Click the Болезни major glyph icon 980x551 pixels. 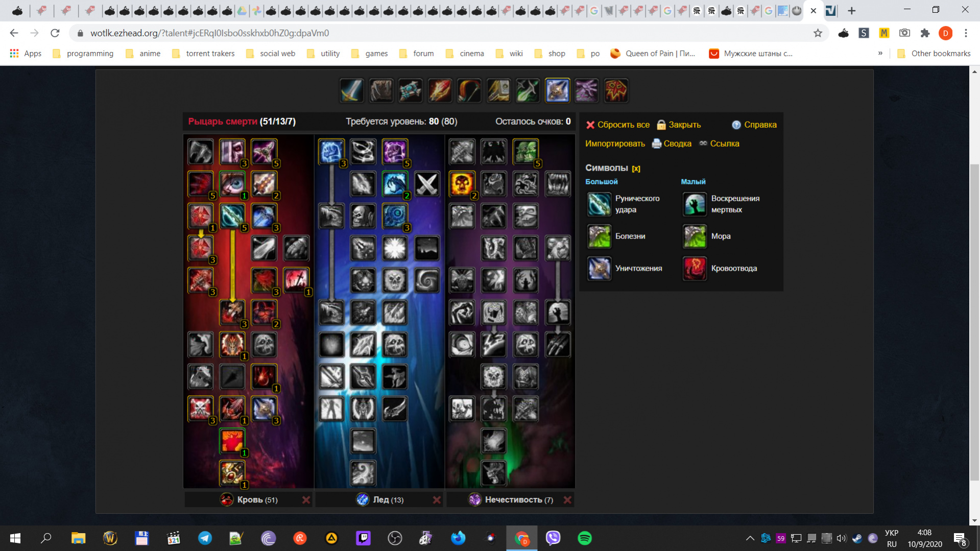click(599, 236)
